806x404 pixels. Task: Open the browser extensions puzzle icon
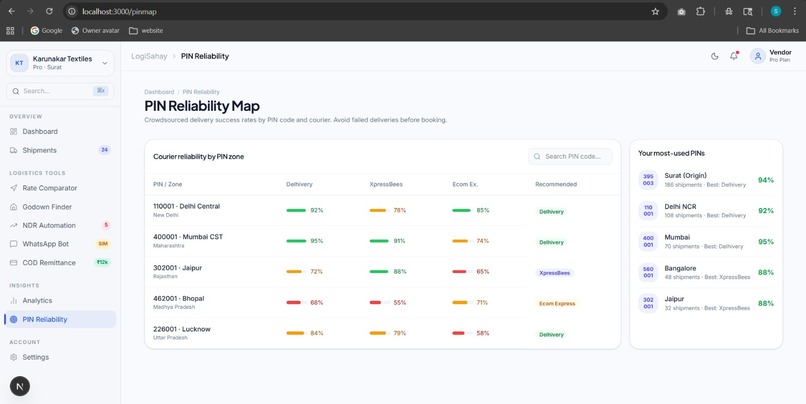click(700, 11)
